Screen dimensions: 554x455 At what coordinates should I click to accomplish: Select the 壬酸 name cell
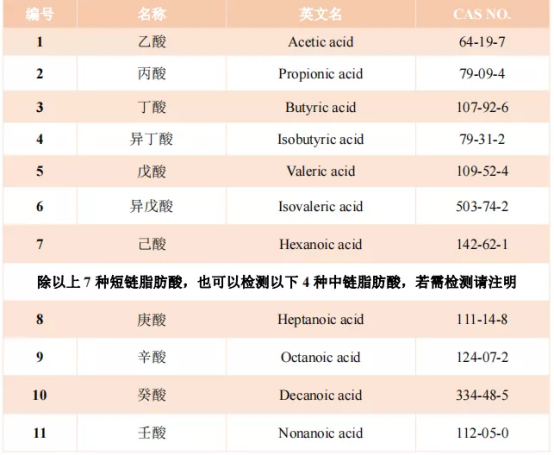(152, 432)
